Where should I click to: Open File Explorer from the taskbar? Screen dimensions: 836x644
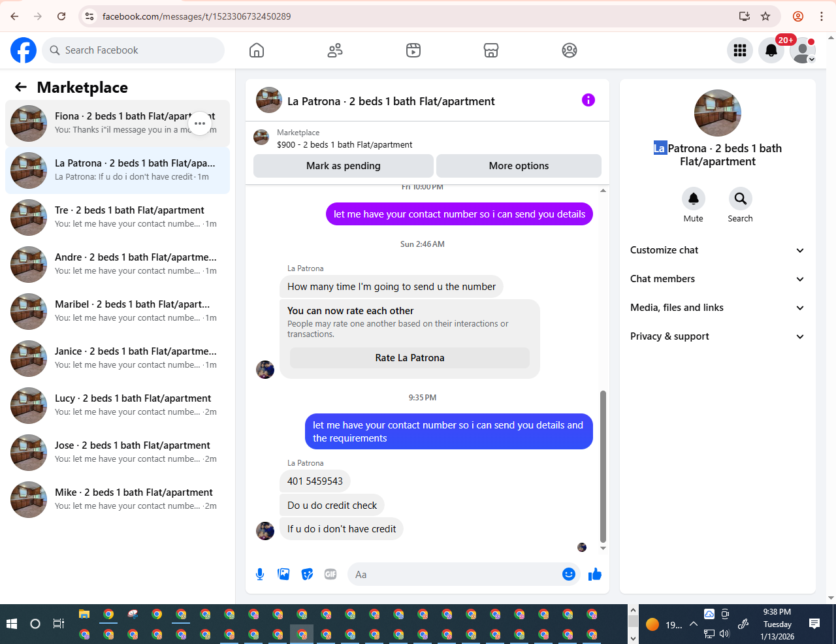click(x=84, y=614)
